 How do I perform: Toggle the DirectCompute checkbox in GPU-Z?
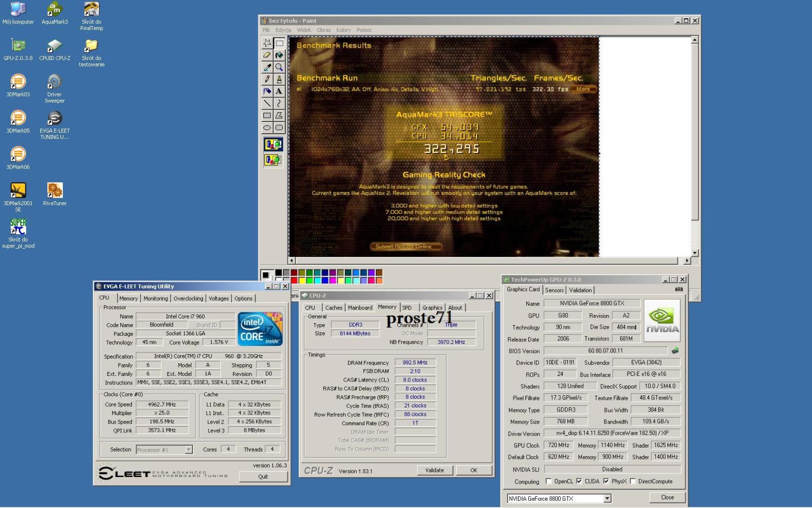coord(633,481)
